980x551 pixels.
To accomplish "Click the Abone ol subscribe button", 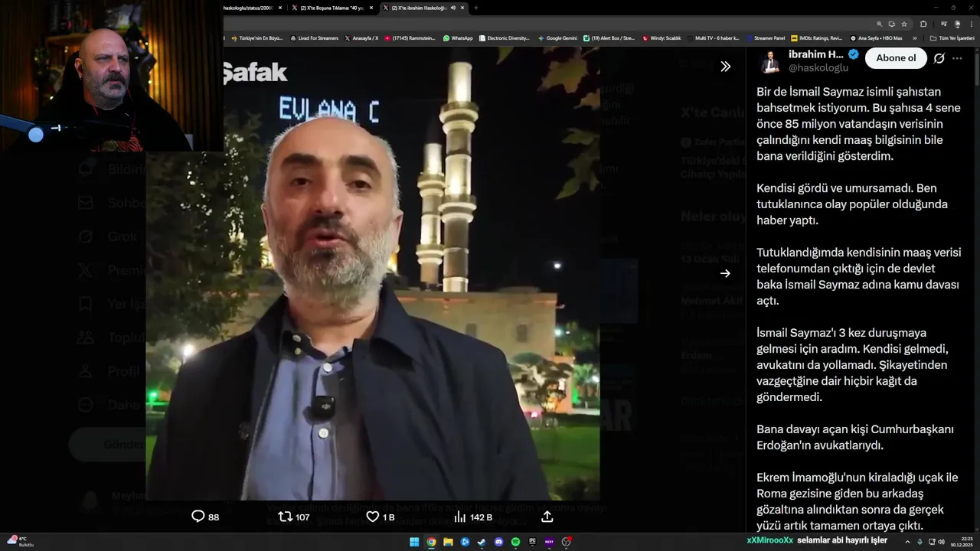I will click(x=896, y=58).
